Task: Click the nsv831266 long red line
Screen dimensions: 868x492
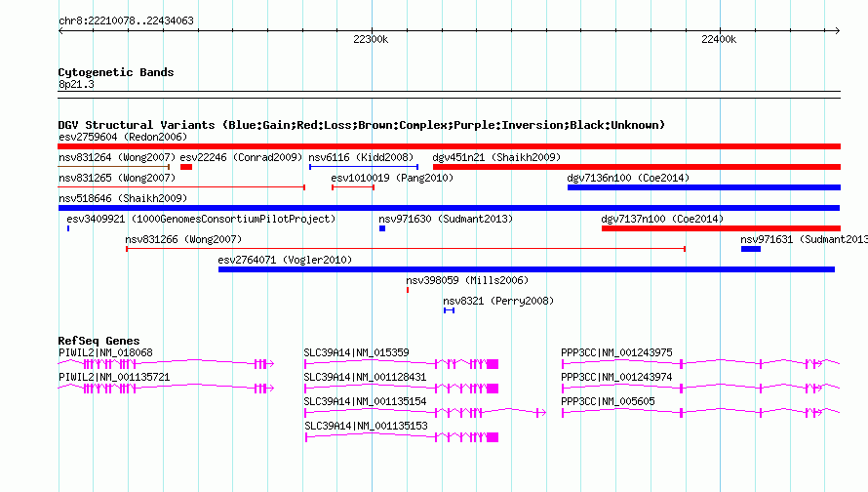Action: click(406, 249)
